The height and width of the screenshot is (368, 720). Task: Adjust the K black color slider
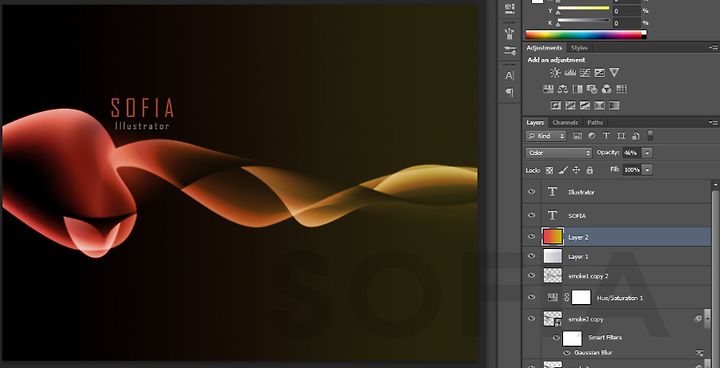[x=583, y=22]
